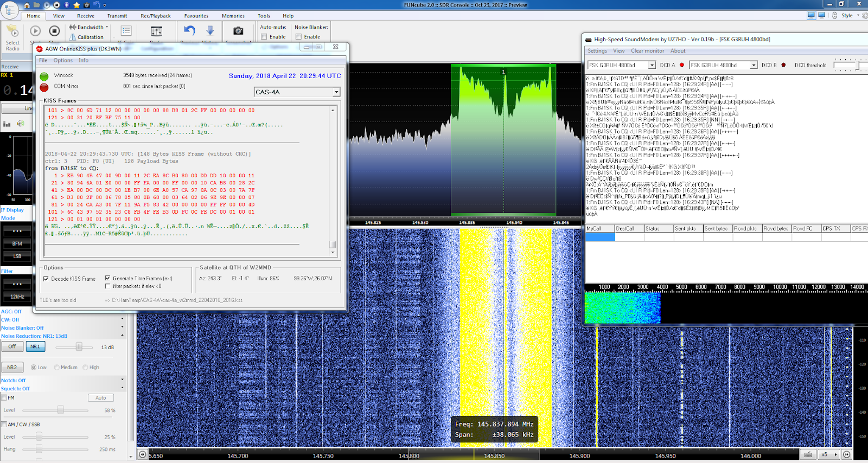Open the Memories ribbon tab

pos(233,16)
